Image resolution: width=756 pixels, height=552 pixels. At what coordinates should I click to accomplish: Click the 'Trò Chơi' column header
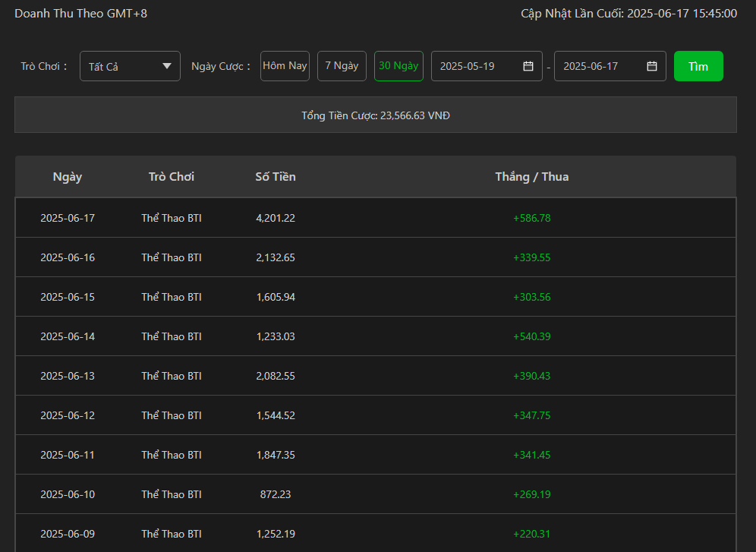(171, 177)
